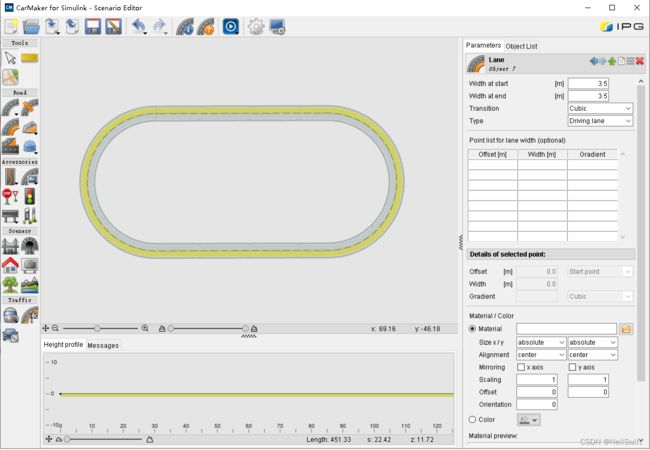Click the Width [m] column header
650x450 pixels.
(x=542, y=154)
